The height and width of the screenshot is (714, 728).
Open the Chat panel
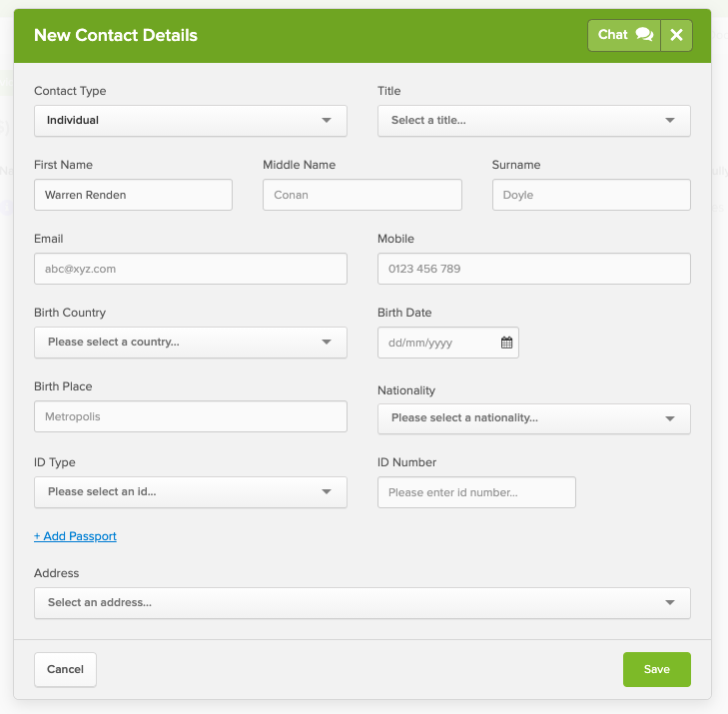(x=624, y=35)
